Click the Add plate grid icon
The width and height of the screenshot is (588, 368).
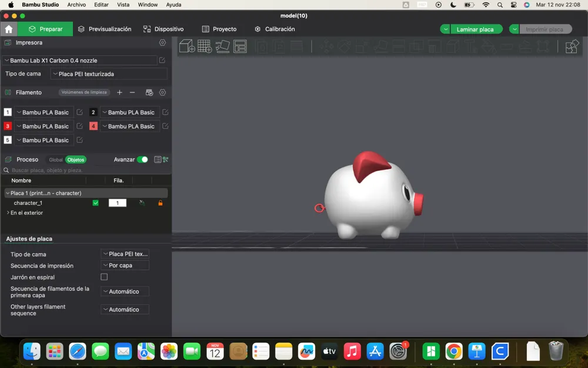pos(205,46)
